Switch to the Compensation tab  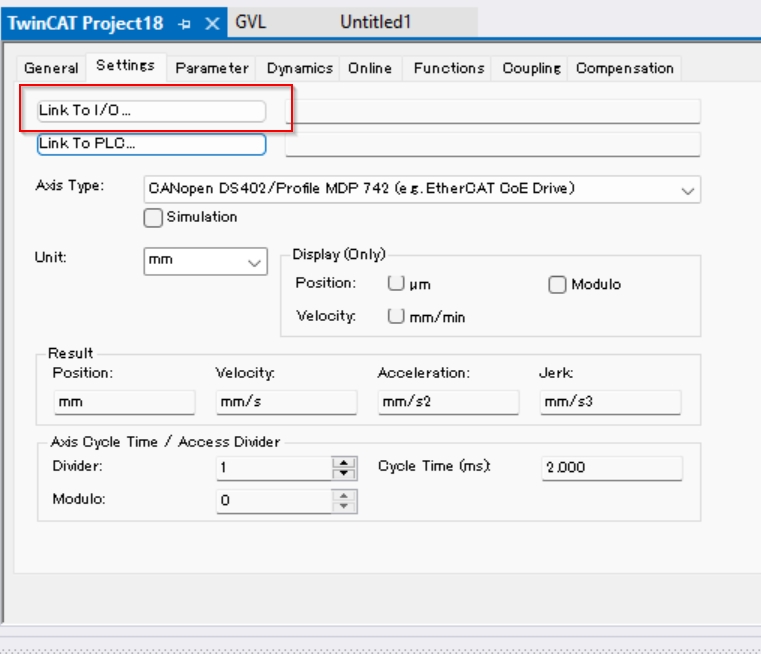tap(625, 68)
